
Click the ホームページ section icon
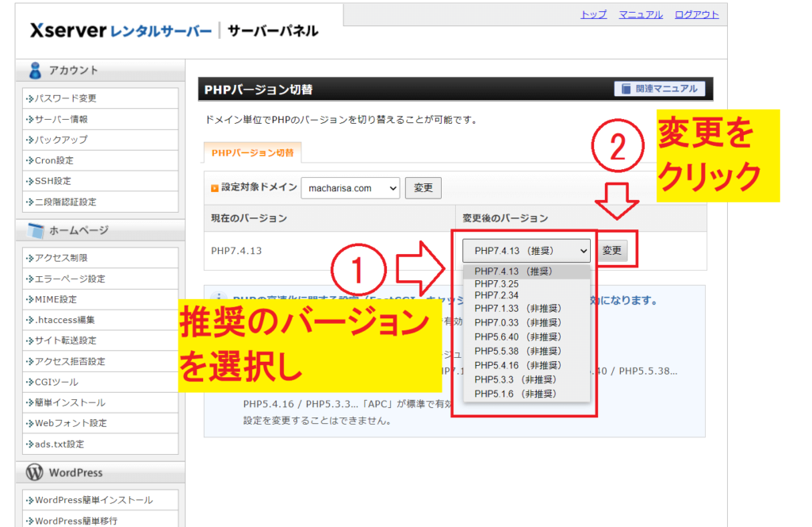click(35, 231)
